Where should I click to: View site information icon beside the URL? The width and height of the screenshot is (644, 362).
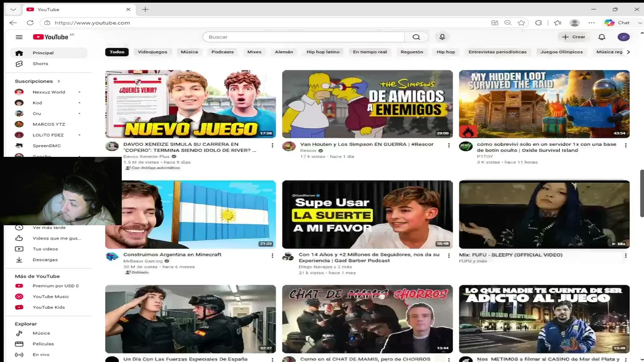47,23
